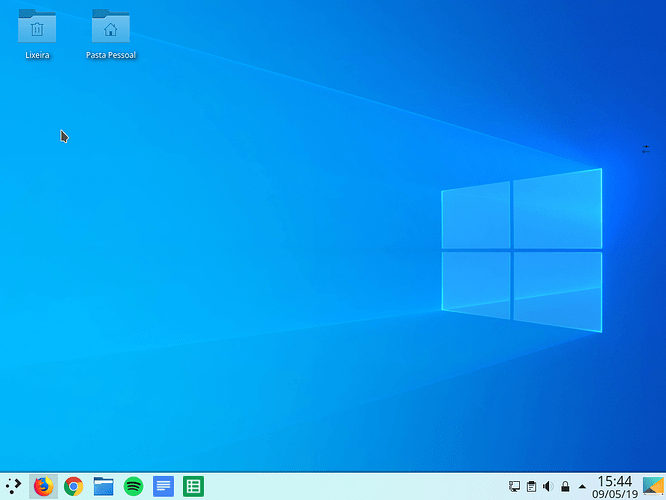666x500 pixels.
Task: Open the Pasta Pessoal home folder icon
Action: [110, 26]
